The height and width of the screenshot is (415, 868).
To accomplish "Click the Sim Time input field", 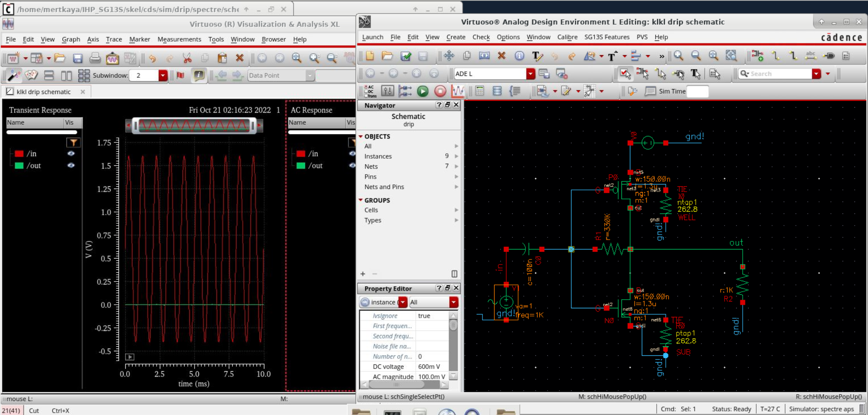I will pyautogui.click(x=697, y=91).
